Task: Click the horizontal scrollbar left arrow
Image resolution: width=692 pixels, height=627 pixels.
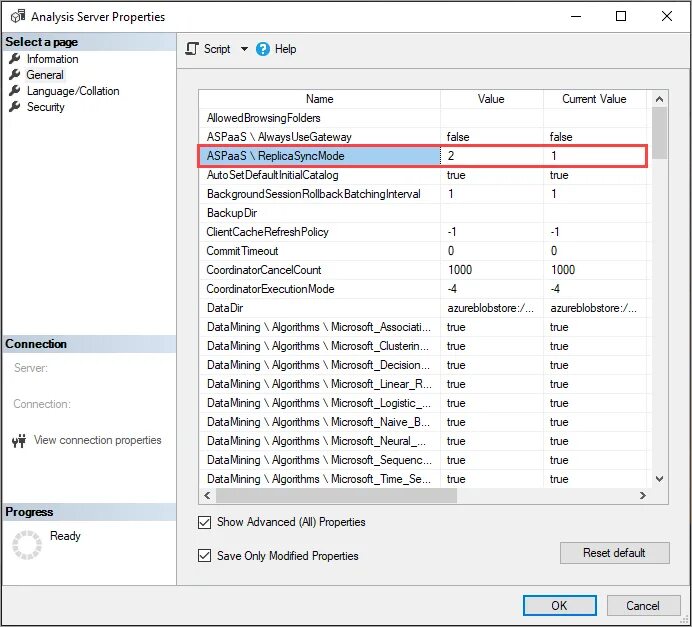Action: 207,496
